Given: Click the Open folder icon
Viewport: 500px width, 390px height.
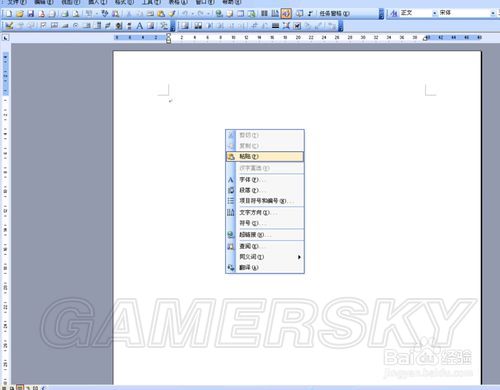Looking at the screenshot, I should tap(20, 14).
